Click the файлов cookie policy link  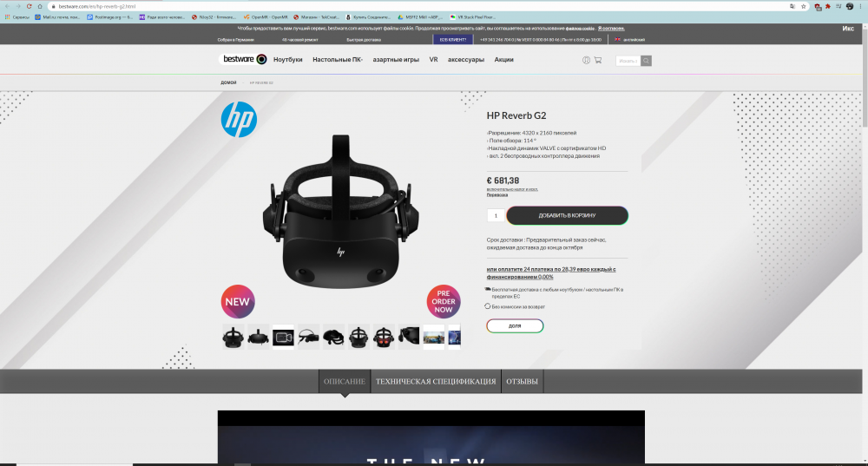(x=580, y=29)
